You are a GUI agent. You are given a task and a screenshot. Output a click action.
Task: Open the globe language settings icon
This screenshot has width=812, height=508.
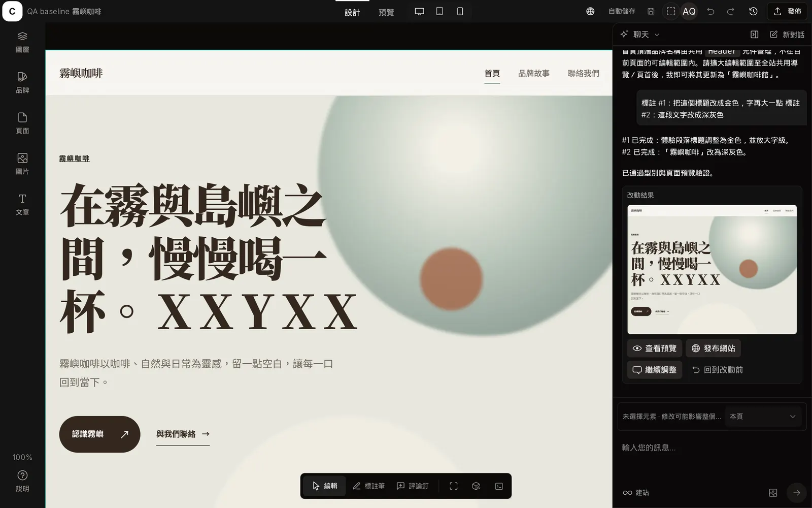[590, 11]
